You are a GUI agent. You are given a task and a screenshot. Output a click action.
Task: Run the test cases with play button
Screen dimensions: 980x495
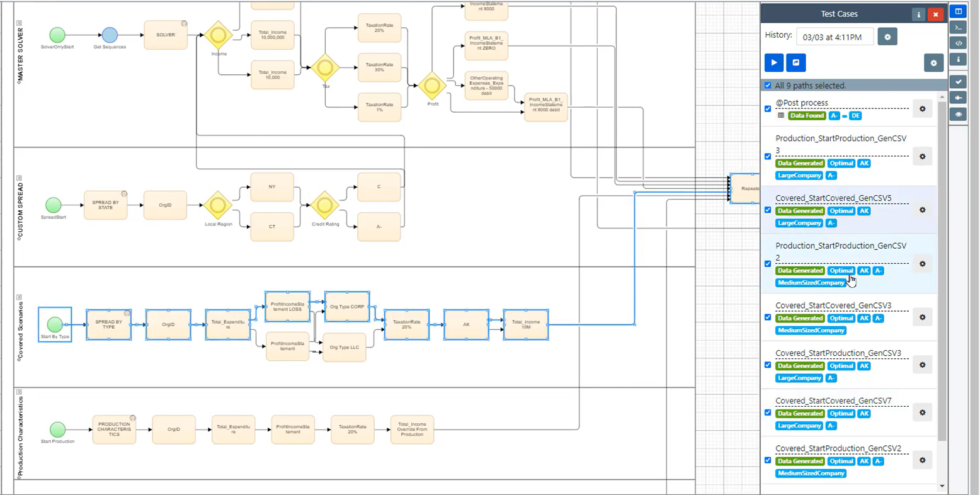(x=774, y=62)
